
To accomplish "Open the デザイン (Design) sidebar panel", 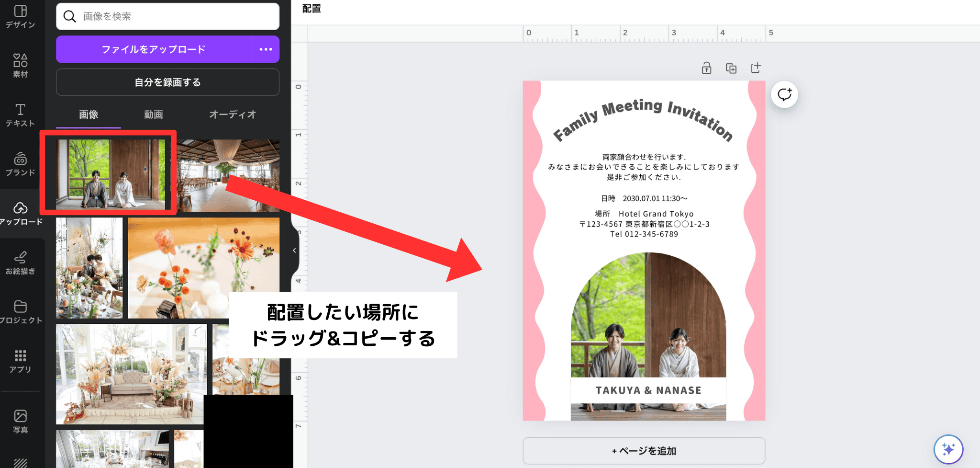I will pyautogui.click(x=20, y=16).
